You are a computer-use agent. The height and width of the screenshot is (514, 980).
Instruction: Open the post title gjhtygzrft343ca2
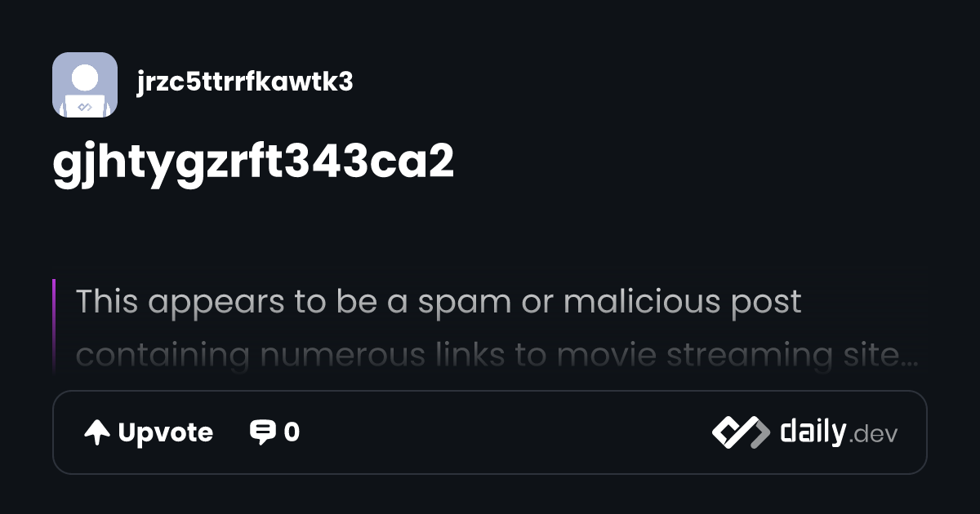[x=253, y=163]
